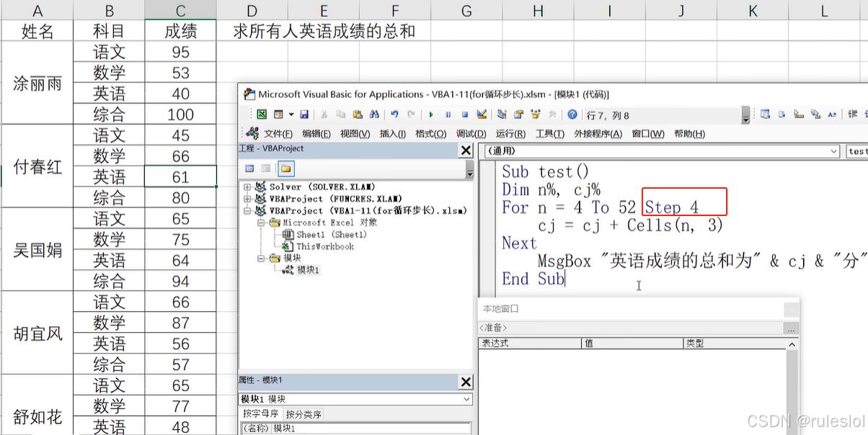Expand the Solver (SOLVER.XLAM) project
Viewport: 868px width, 435px height.
(247, 187)
